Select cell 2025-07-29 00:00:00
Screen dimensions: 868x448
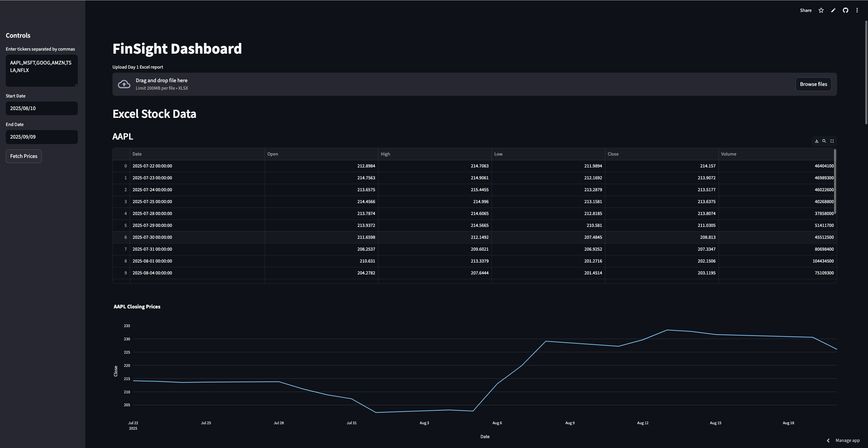(x=197, y=226)
